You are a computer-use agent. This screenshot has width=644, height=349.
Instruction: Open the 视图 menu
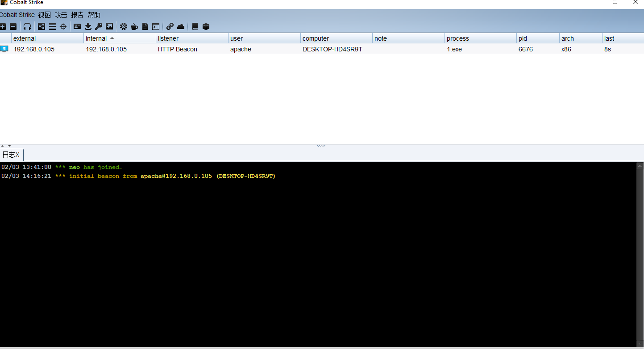45,15
